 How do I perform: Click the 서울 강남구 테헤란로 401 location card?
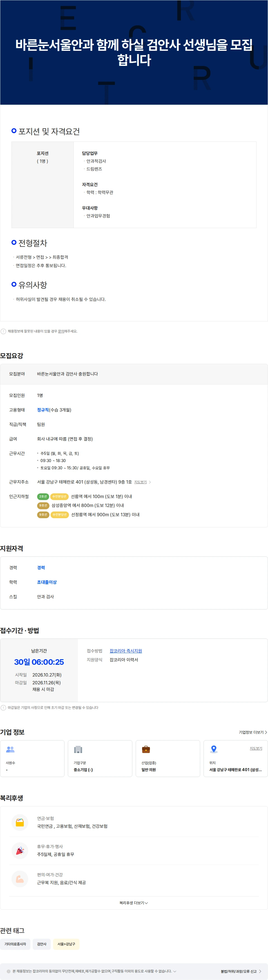pos(236,759)
